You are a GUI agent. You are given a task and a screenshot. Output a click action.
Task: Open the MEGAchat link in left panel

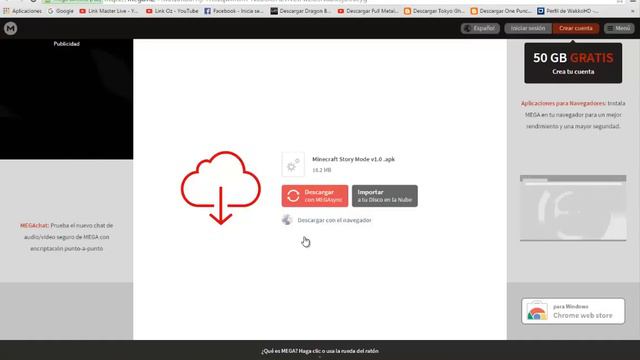point(35,225)
